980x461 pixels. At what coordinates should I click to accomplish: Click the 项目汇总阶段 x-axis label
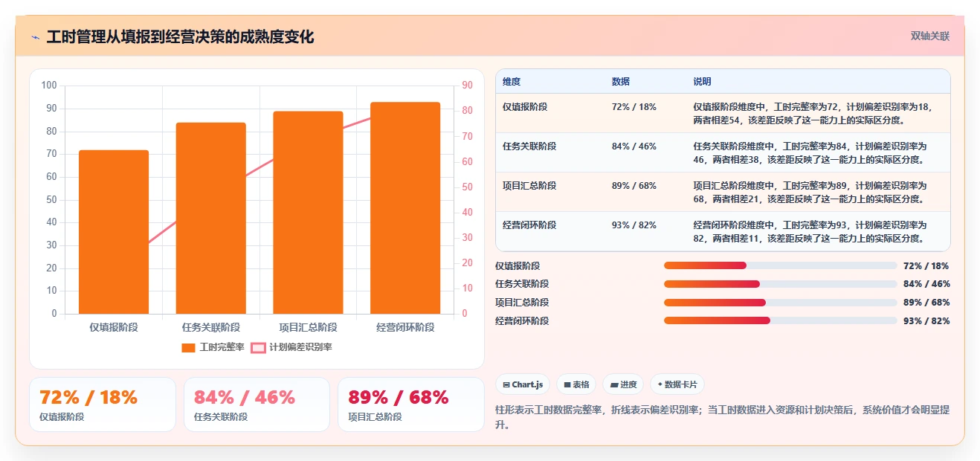pyautogui.click(x=308, y=327)
